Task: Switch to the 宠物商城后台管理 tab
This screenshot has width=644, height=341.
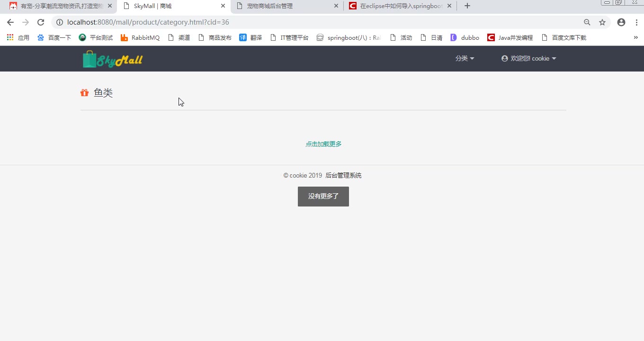Action: coord(288,6)
